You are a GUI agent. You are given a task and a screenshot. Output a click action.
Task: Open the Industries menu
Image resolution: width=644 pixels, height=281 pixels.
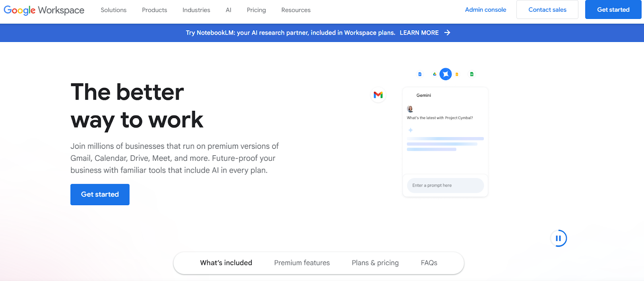[196, 10]
